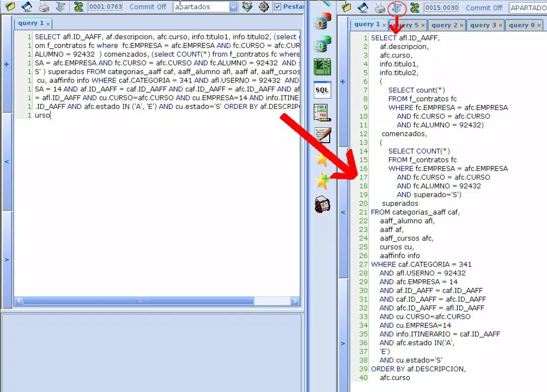Close query 5 tab
Screen dimensions: 547x392
(423, 25)
